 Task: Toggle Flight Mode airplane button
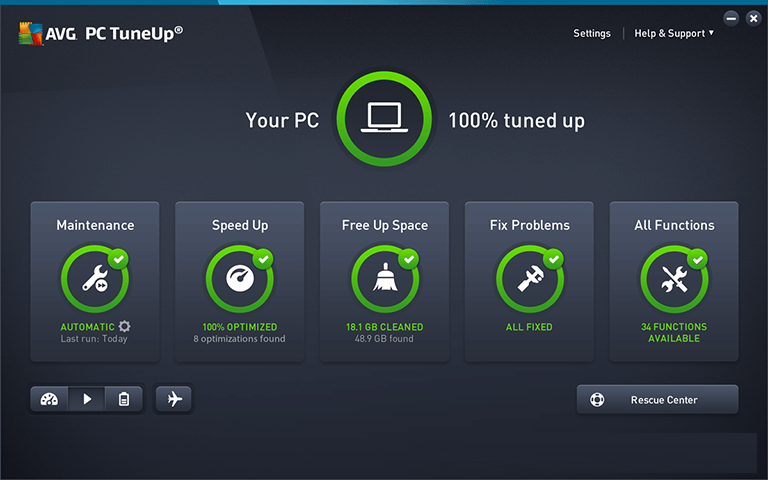(x=174, y=399)
